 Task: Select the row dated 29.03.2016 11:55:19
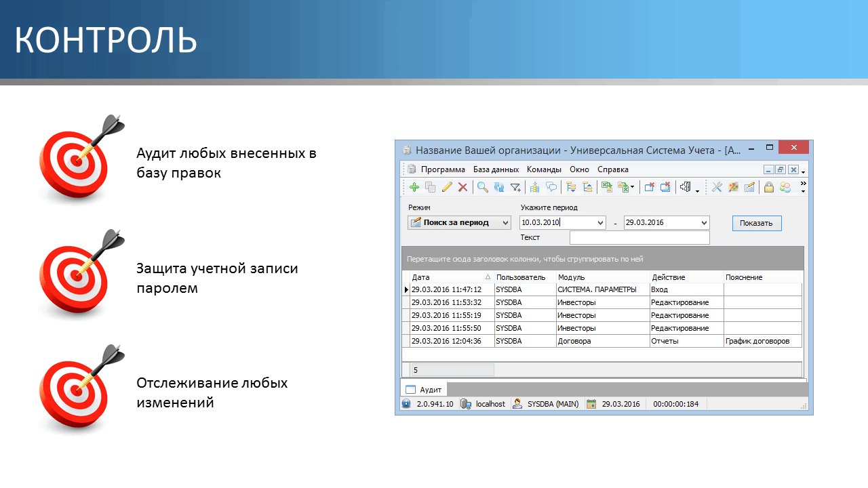pos(602,315)
